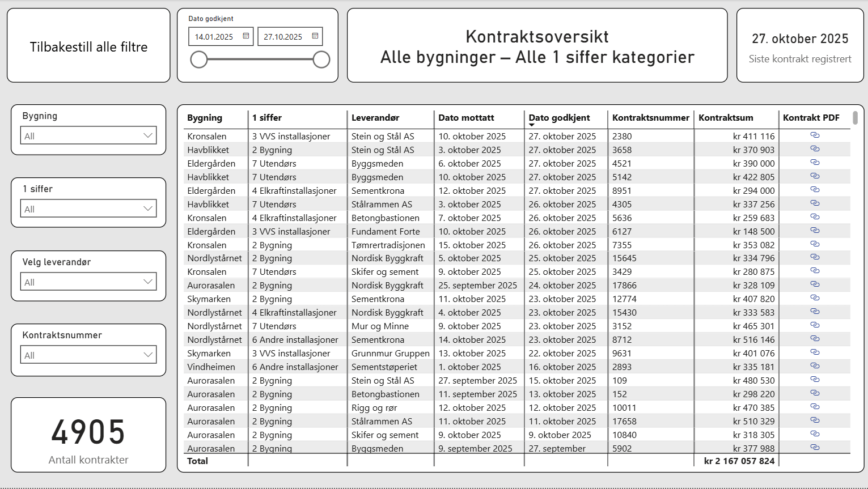The image size is (868, 489).
Task: Open the PDF for Aurorasalen contract 109
Action: point(815,379)
